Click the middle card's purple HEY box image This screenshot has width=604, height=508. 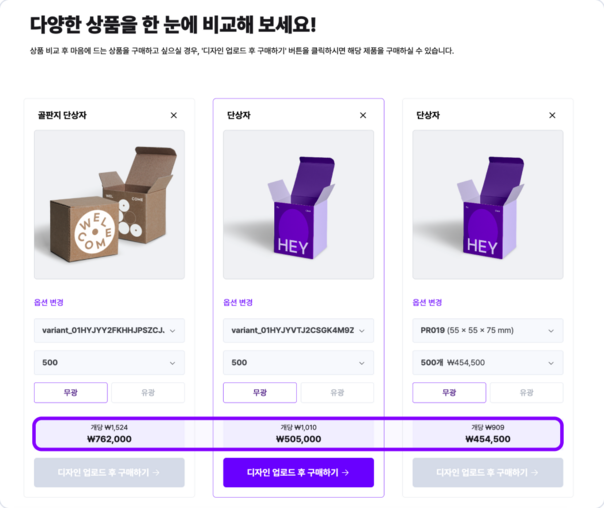click(299, 205)
